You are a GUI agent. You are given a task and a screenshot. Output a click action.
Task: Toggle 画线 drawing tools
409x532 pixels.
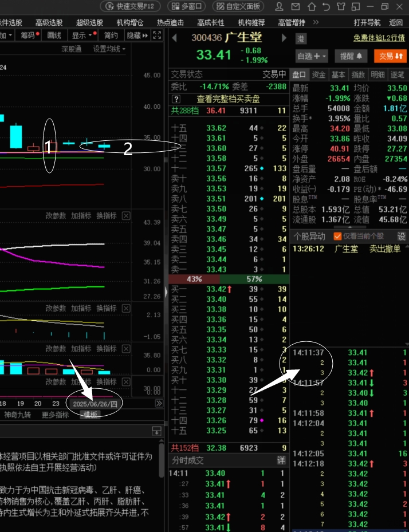tap(54, 36)
